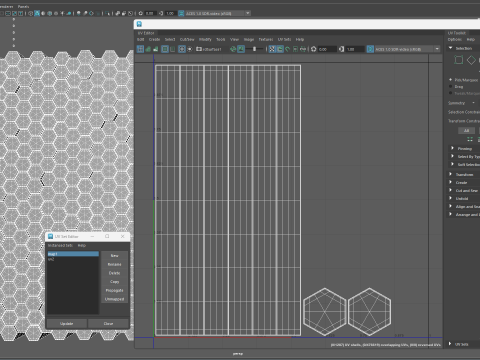Toggle dim image icon beside slider
Viewport: 480px width, 360px height.
241,49
